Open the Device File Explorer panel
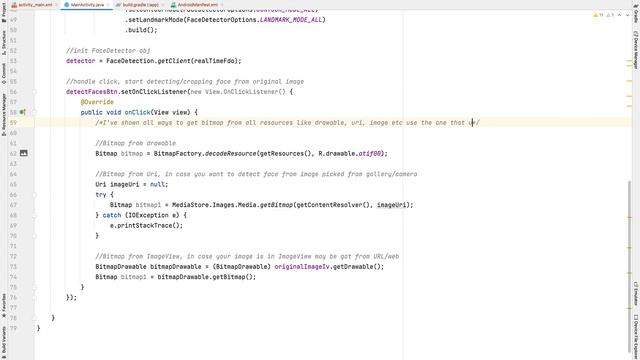Screen dimensions: 640x360 [636, 337]
